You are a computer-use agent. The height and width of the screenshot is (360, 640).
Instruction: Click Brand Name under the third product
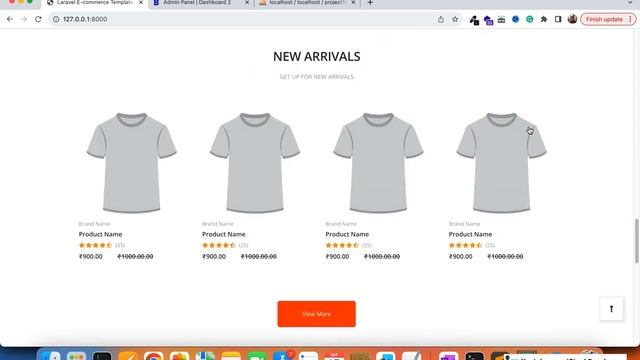pos(341,224)
